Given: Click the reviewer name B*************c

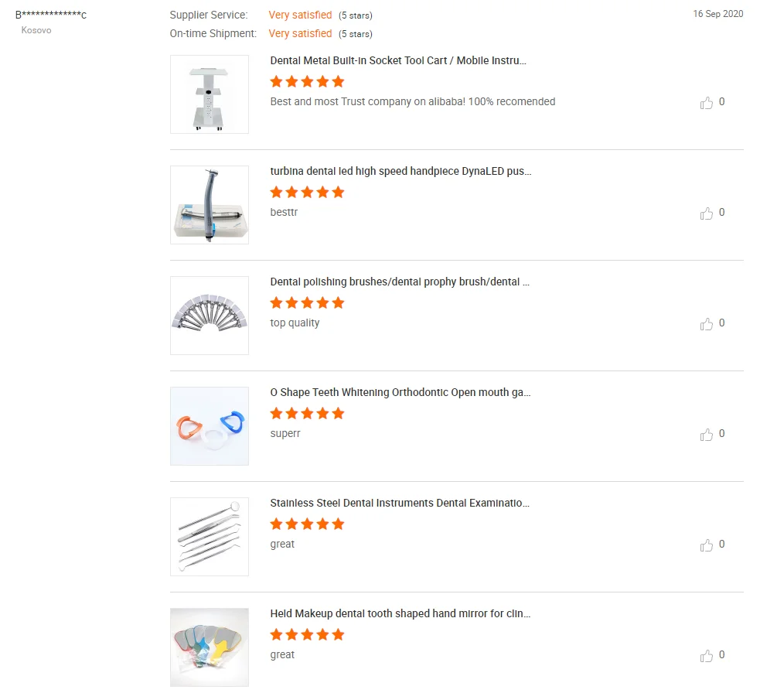Looking at the screenshot, I should coord(51,15).
